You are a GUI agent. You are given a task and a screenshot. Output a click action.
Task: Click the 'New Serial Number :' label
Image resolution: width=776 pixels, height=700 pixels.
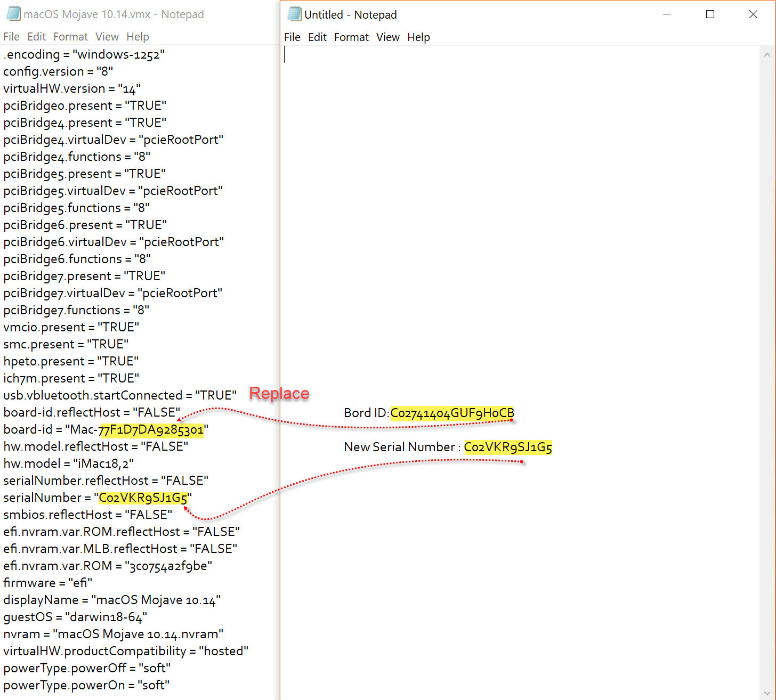pyautogui.click(x=402, y=447)
